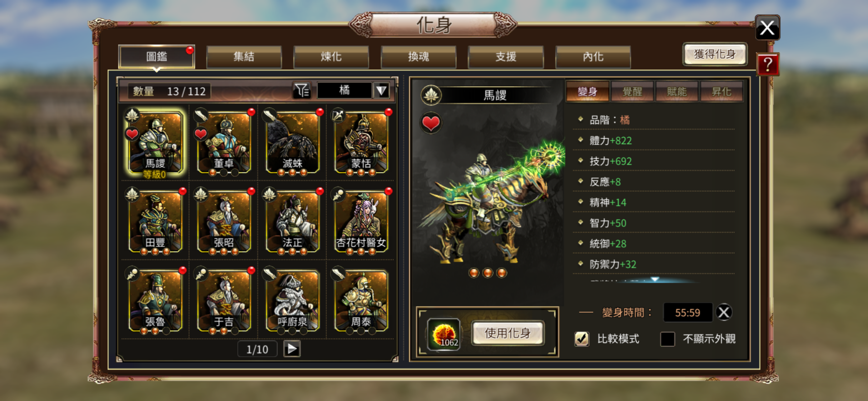This screenshot has width=868, height=401.
Task: Go to the next page of avatars
Action: point(292,349)
